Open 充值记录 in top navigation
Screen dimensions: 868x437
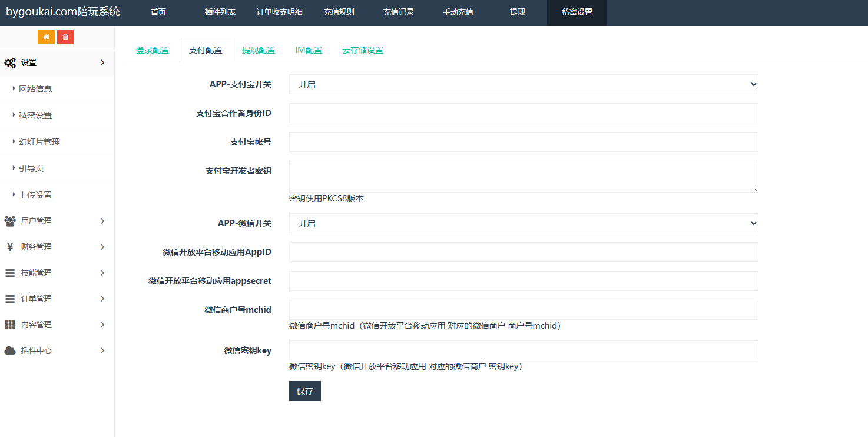399,12
